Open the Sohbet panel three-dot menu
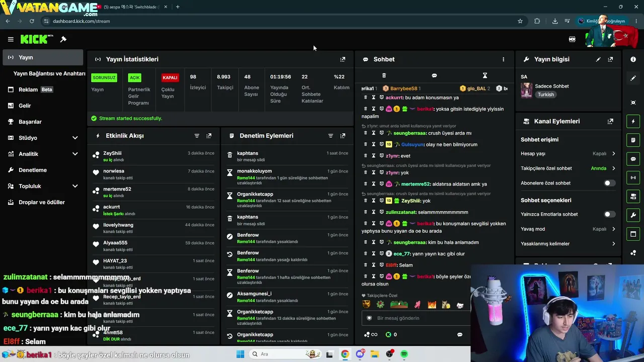Screen dimensions: 644x362 (x=503, y=59)
